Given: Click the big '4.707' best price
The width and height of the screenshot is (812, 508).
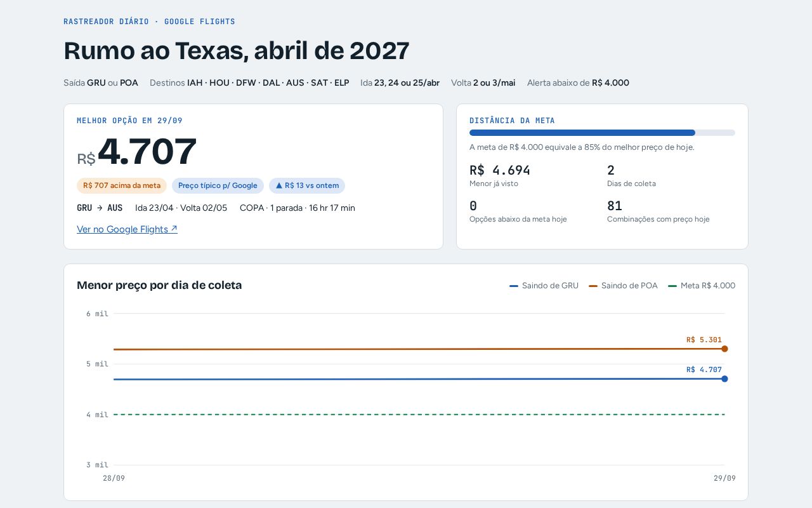Looking at the screenshot, I should pos(147,152).
